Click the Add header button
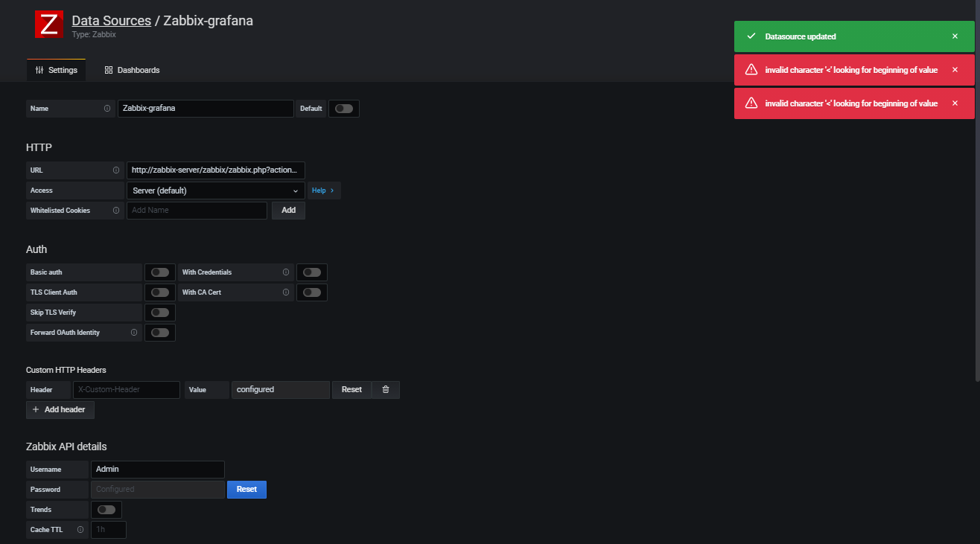Image resolution: width=980 pixels, height=544 pixels. click(60, 410)
